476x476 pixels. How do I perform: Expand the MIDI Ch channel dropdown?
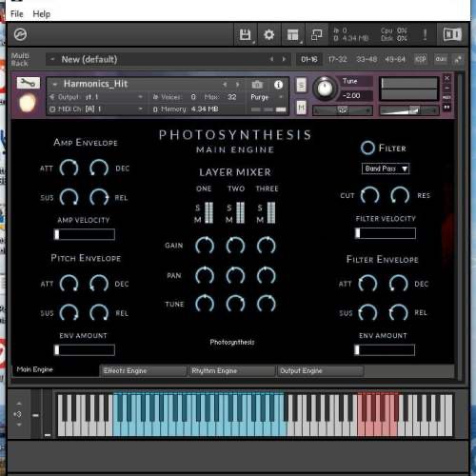140,109
